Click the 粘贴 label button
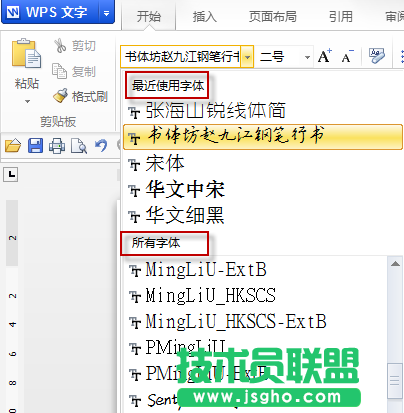This screenshot has height=413, width=404. coord(27,83)
